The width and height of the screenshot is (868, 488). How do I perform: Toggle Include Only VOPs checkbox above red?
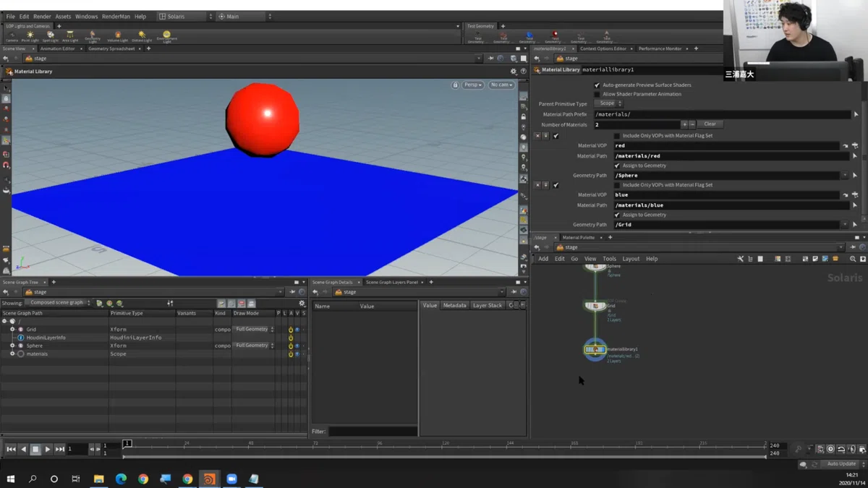[x=617, y=136]
